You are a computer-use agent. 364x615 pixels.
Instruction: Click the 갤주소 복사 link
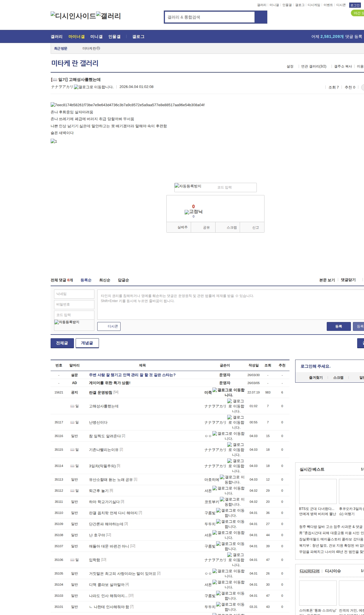[343, 66]
